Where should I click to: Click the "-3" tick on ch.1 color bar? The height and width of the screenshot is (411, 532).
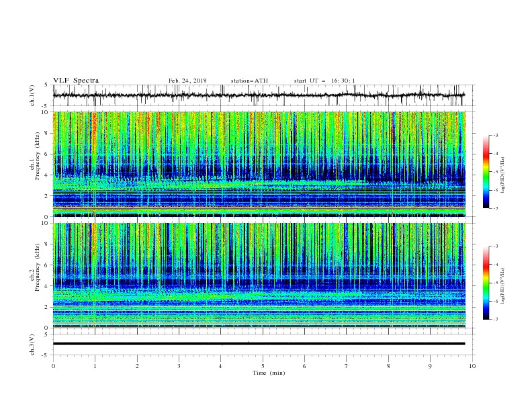496,135
